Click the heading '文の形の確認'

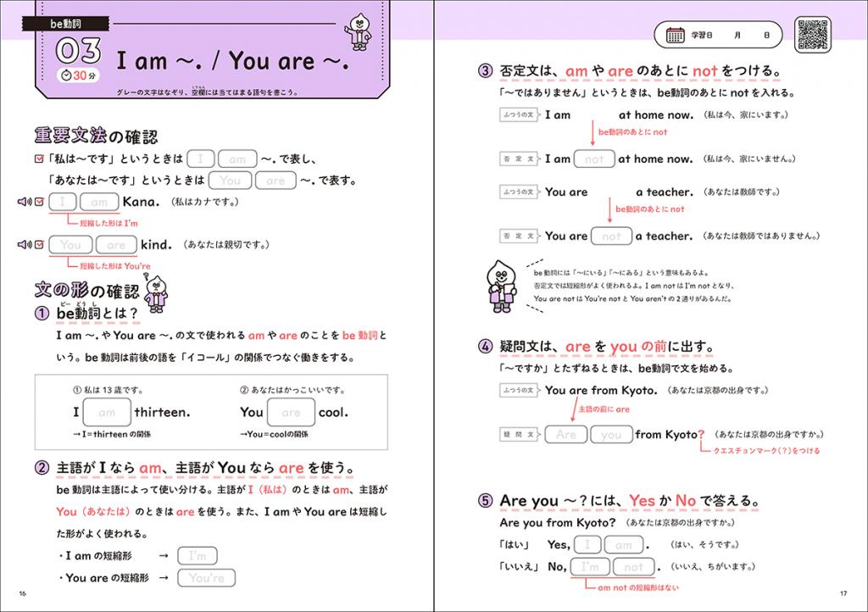tap(87, 290)
